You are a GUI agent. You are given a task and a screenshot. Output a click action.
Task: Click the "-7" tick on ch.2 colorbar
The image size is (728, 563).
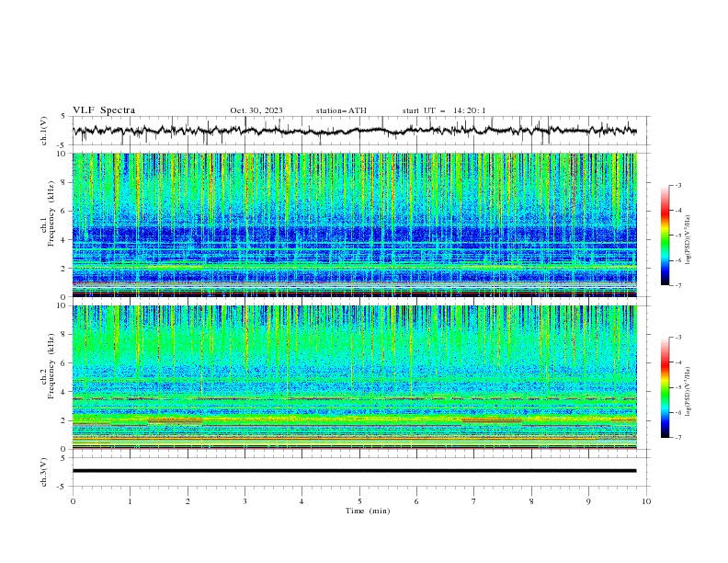[x=677, y=438]
